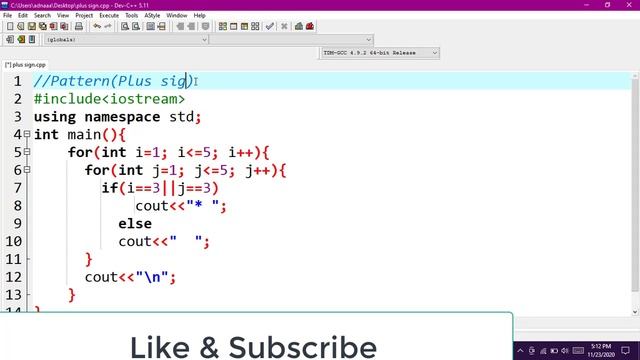Image resolution: width=640 pixels, height=360 pixels.
Task: Click the Compile four-squares icon
Action: point(223,26)
